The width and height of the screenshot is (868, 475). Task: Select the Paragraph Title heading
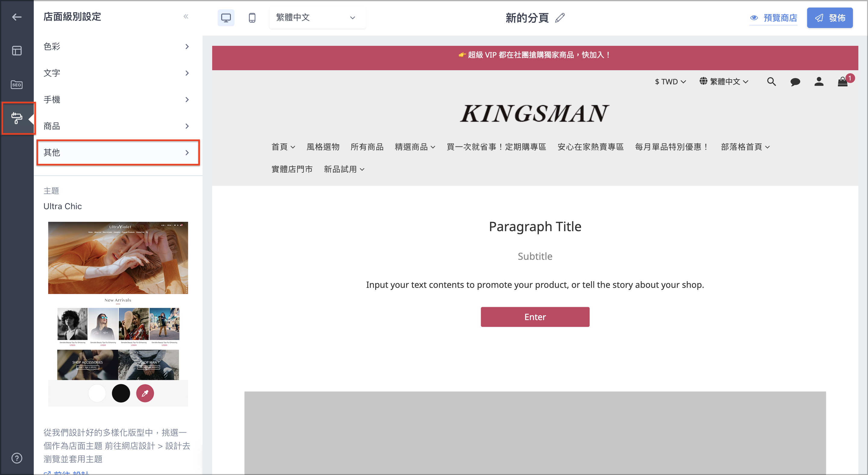pos(535,226)
